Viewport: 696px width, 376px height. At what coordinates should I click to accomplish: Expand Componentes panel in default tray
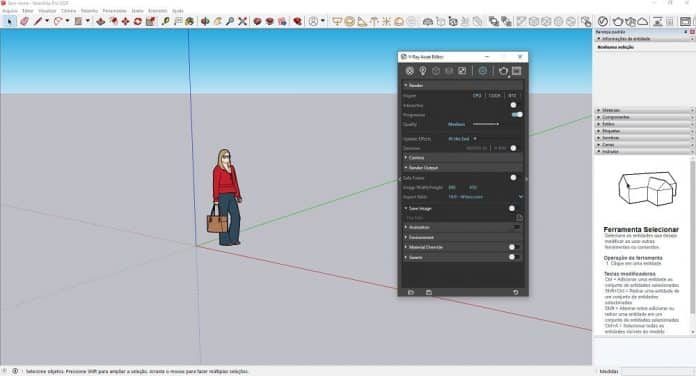tap(644, 117)
